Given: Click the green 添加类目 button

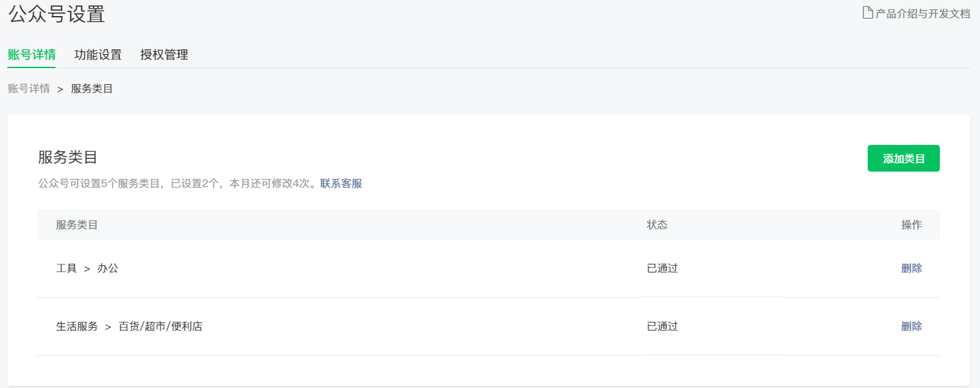Looking at the screenshot, I should [904, 158].
